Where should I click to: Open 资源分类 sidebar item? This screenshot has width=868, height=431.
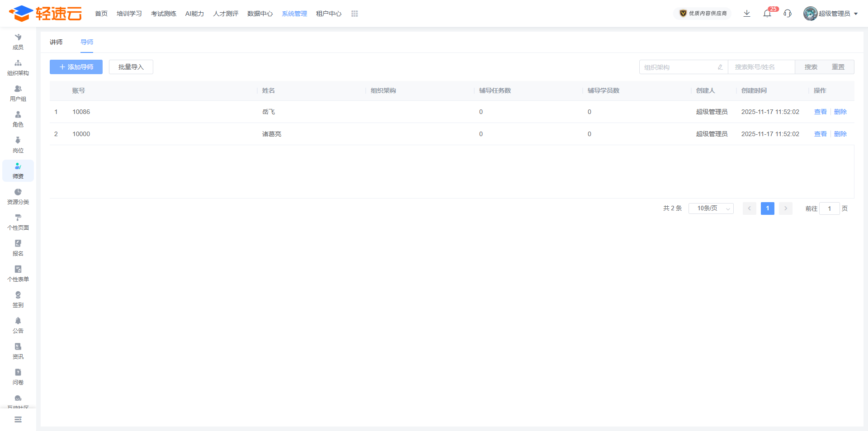click(18, 196)
